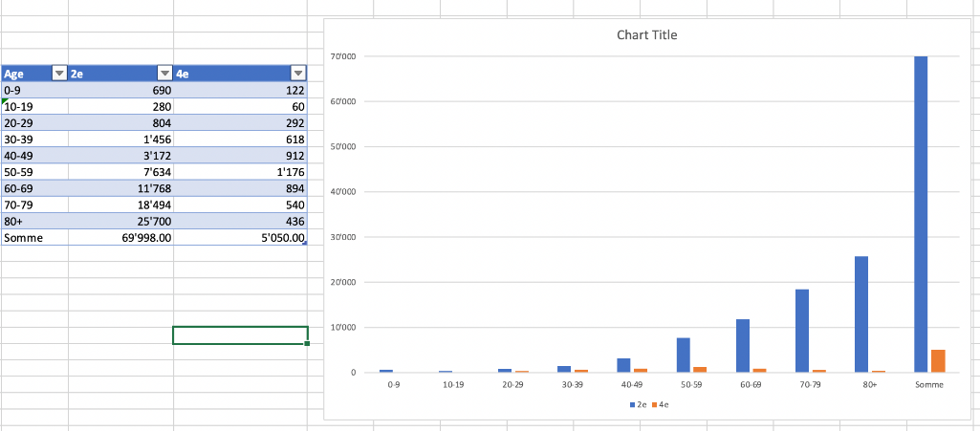Select the cell containing 5'050.00
The image size is (980, 431).
(x=241, y=237)
